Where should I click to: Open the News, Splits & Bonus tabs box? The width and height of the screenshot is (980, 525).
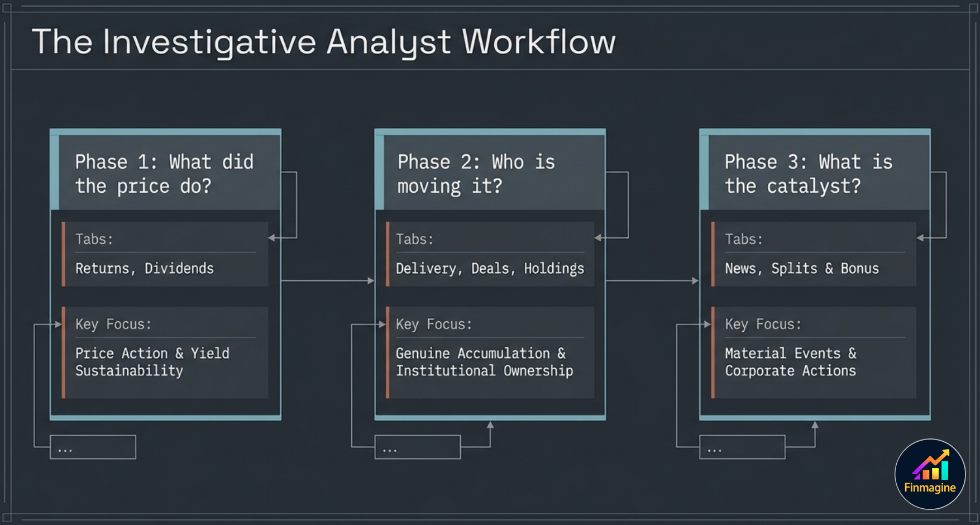(814, 255)
